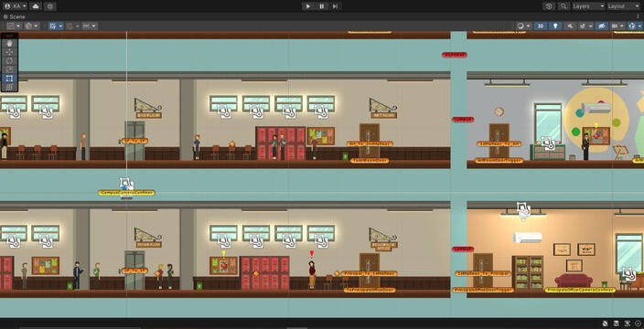Select the Rotate tool
The height and width of the screenshot is (329, 644).
coord(10,60)
